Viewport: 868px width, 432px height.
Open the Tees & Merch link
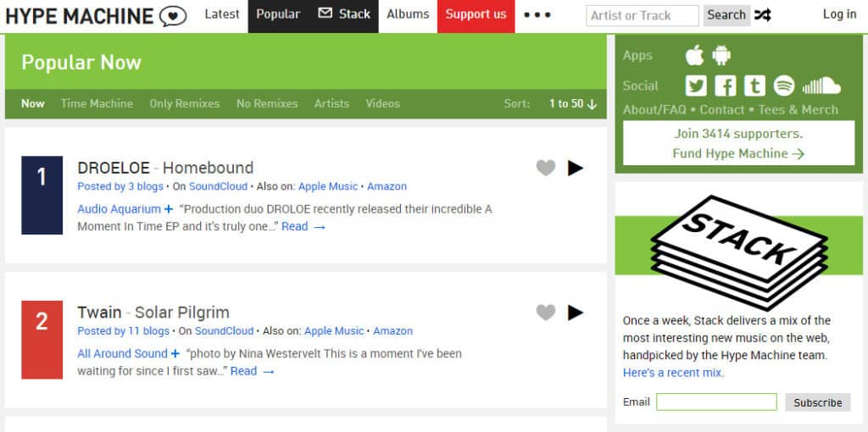[x=798, y=109]
